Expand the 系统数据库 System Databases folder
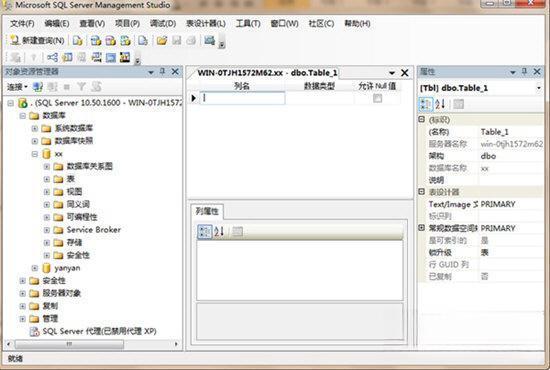Viewport: 550px width, 370px height. 35,128
